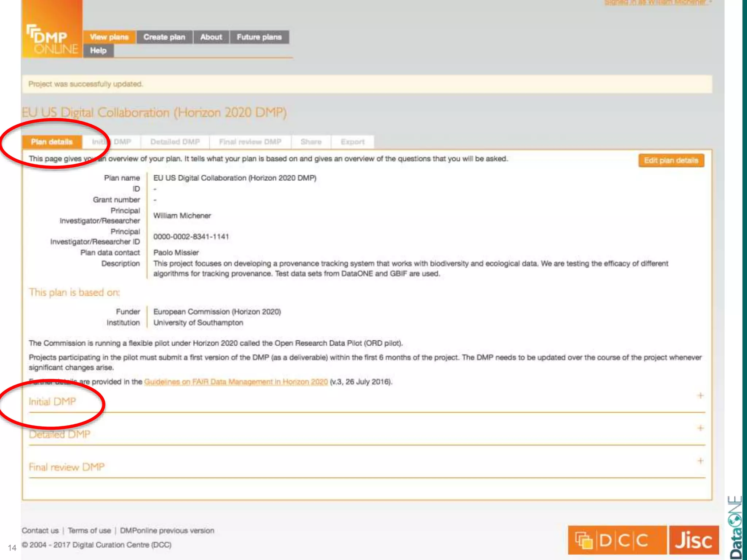Switch to the Detailed DMP tab

(x=175, y=142)
